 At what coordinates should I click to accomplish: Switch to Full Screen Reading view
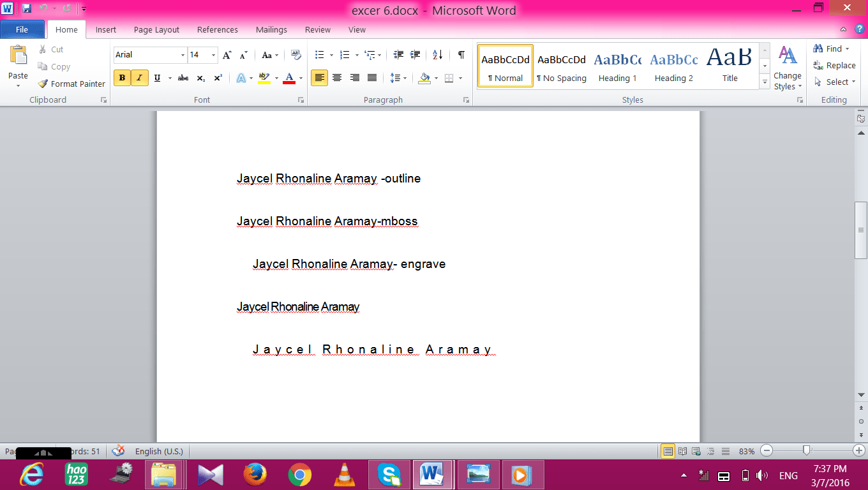click(x=682, y=451)
